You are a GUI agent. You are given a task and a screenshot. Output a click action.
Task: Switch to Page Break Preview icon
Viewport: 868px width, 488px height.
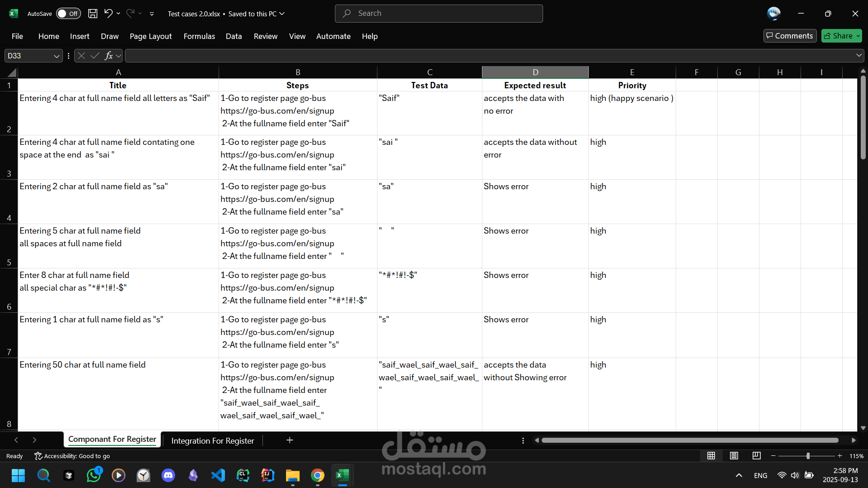coord(756,456)
